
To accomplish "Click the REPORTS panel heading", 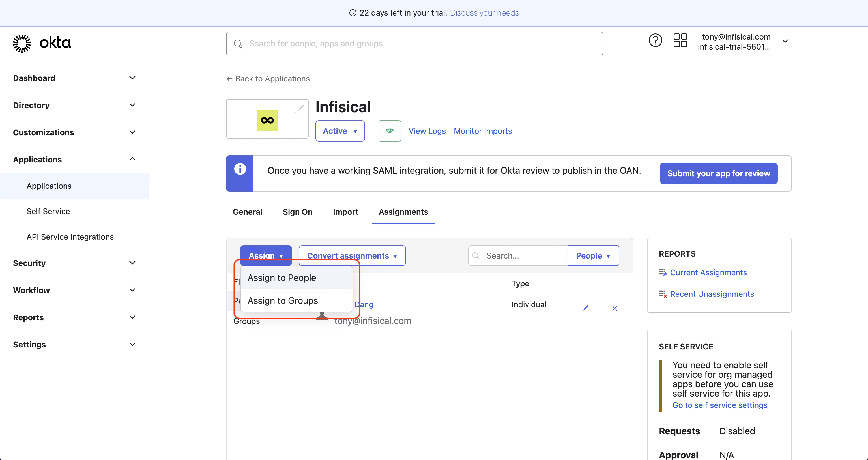I will (x=677, y=254).
